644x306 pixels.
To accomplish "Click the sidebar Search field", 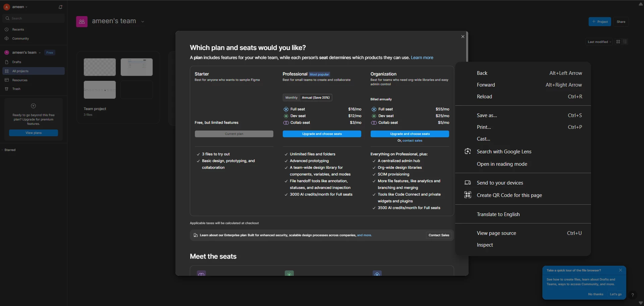I will (34, 18).
